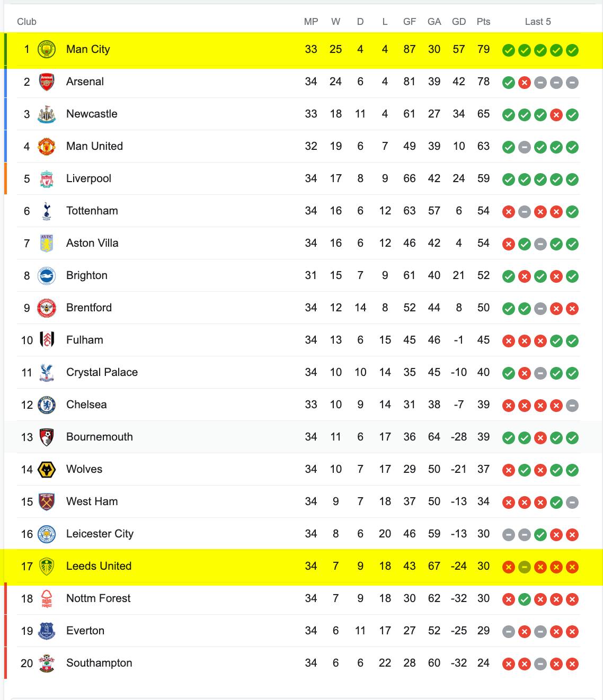603x700 pixels.
Task: Click Man United's grey draw indicator
Action: 525,147
